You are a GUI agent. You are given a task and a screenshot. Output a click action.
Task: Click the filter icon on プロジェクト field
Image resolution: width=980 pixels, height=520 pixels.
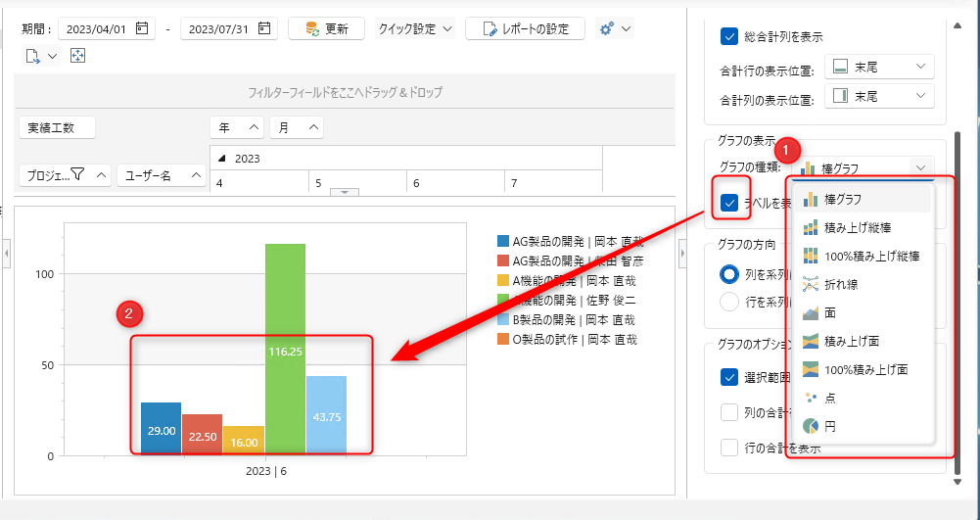pyautogui.click(x=77, y=175)
